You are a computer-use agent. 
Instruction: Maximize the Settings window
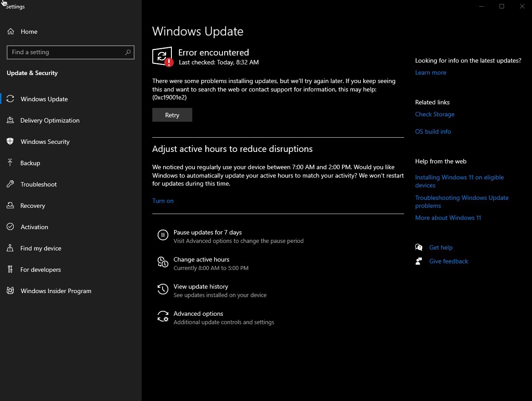[x=501, y=6]
